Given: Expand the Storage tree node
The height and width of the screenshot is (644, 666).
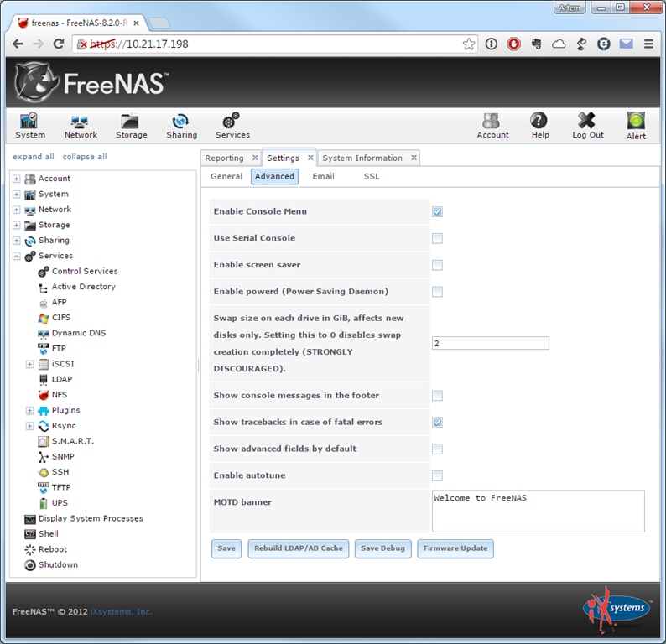Looking at the screenshot, I should [16, 225].
